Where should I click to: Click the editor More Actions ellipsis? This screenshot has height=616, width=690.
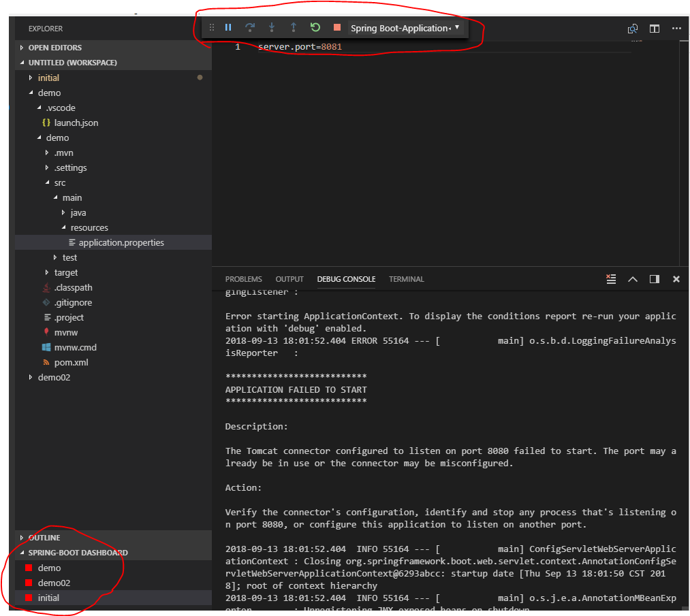678,29
